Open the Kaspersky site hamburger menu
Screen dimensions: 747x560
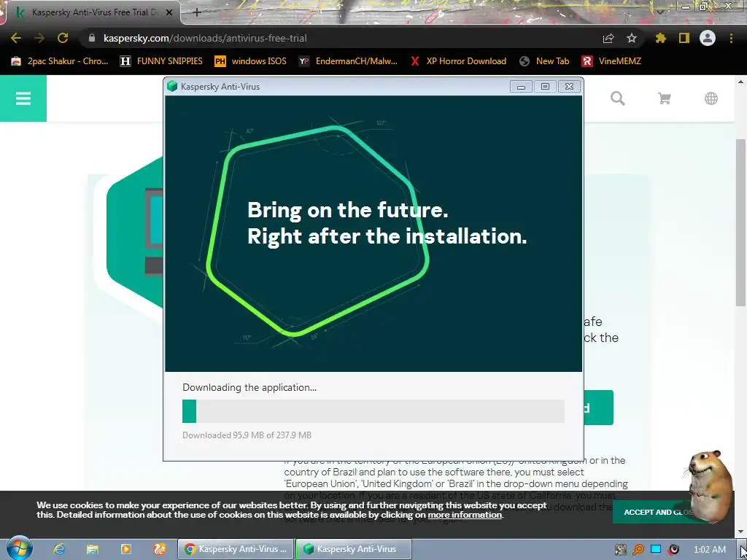[x=23, y=98]
